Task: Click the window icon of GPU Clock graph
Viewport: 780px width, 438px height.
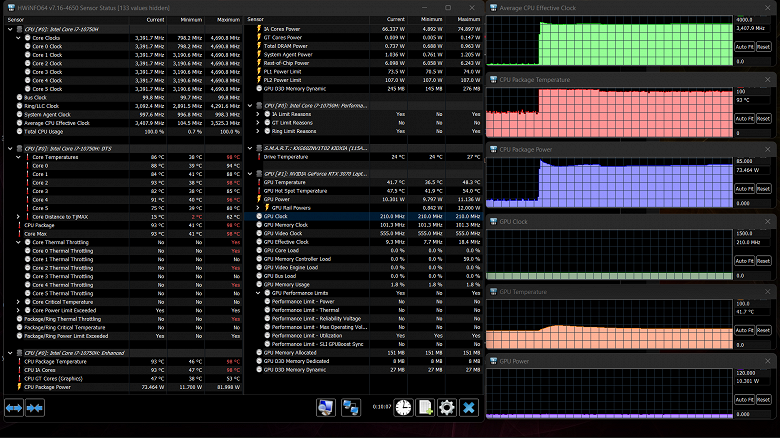Action: tap(493, 221)
